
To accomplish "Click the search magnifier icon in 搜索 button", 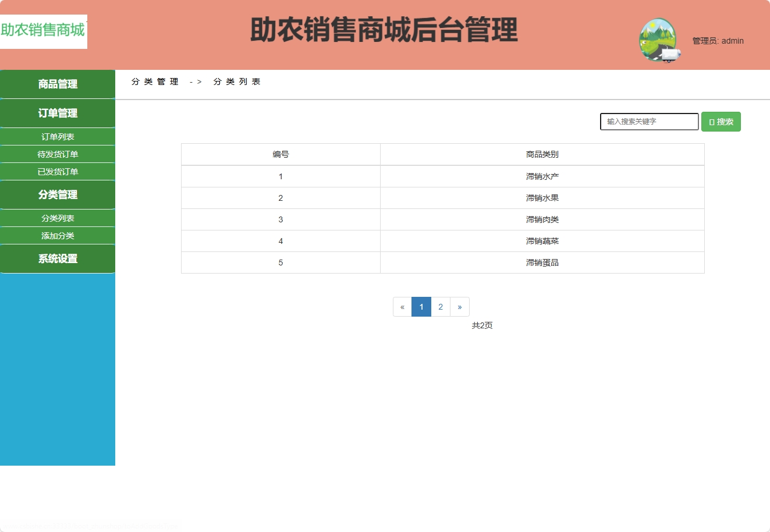I will [711, 122].
